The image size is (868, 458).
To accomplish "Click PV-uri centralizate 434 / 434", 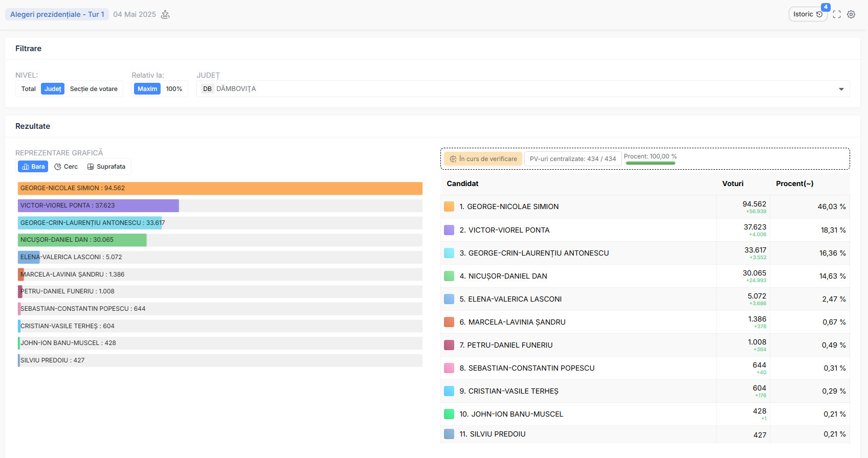I will pos(573,159).
